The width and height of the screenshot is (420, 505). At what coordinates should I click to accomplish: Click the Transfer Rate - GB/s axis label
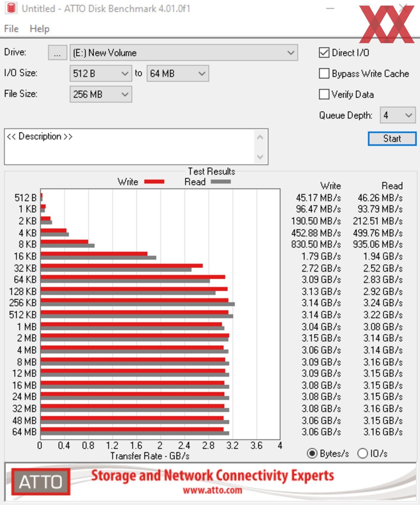[x=150, y=456]
